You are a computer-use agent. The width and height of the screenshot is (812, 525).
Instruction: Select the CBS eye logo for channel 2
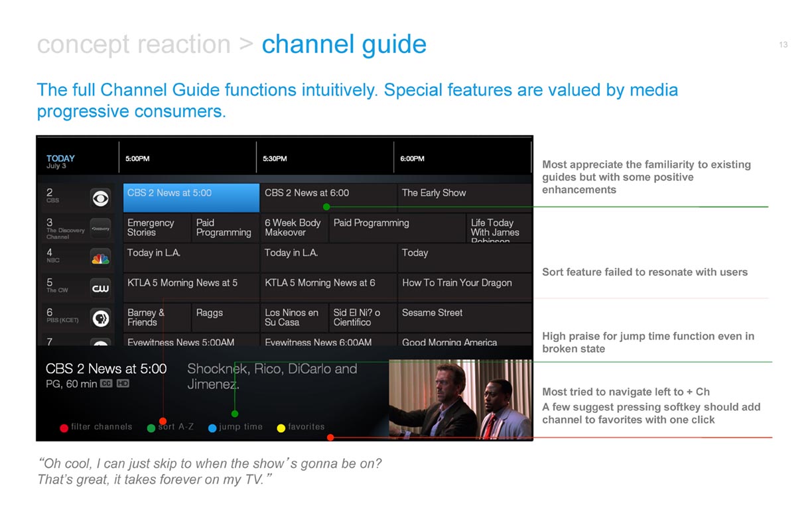click(100, 198)
